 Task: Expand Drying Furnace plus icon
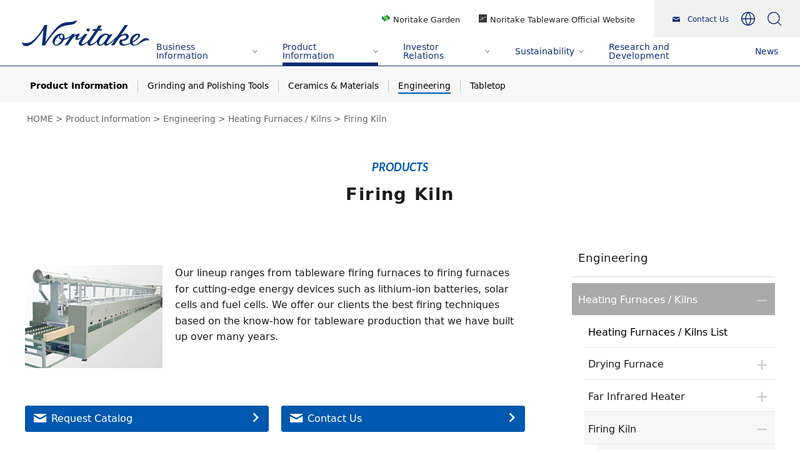[762, 365]
